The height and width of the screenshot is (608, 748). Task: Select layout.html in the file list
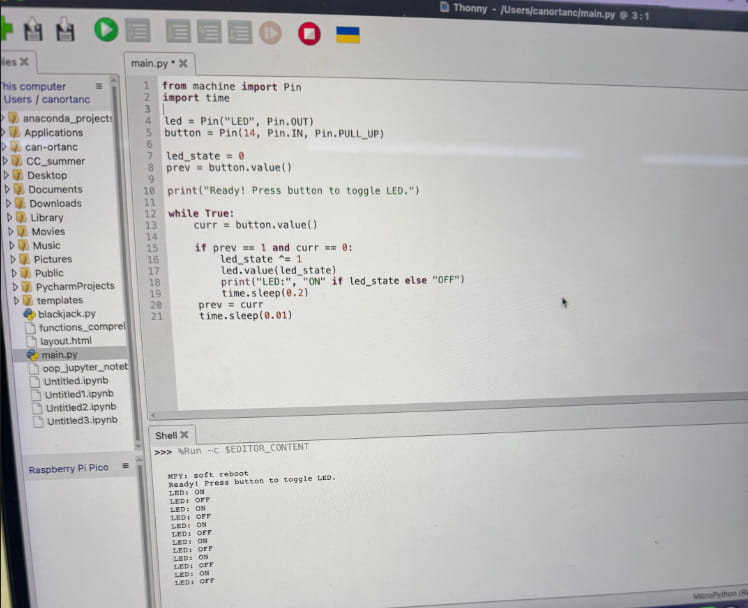coord(66,341)
